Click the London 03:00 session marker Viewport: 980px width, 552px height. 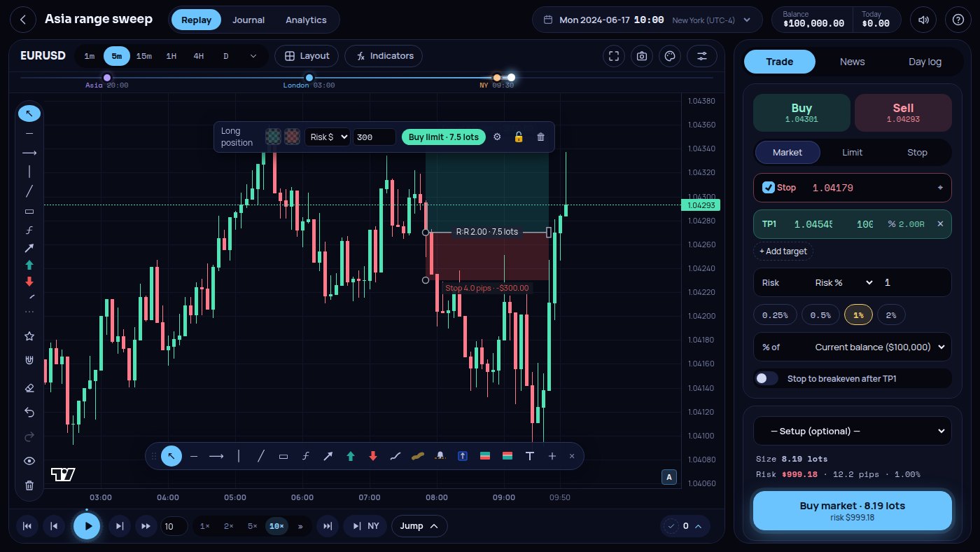309,78
